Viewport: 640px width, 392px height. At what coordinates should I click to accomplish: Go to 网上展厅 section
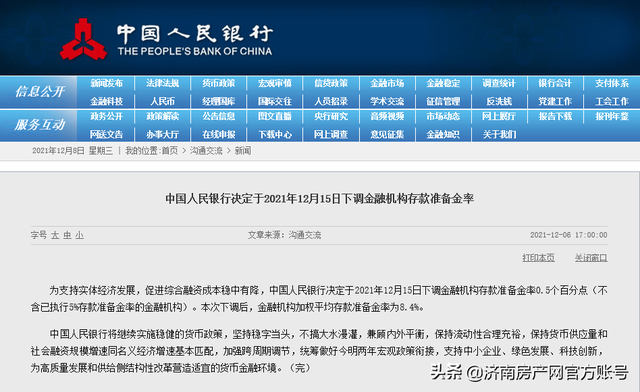[499, 116]
